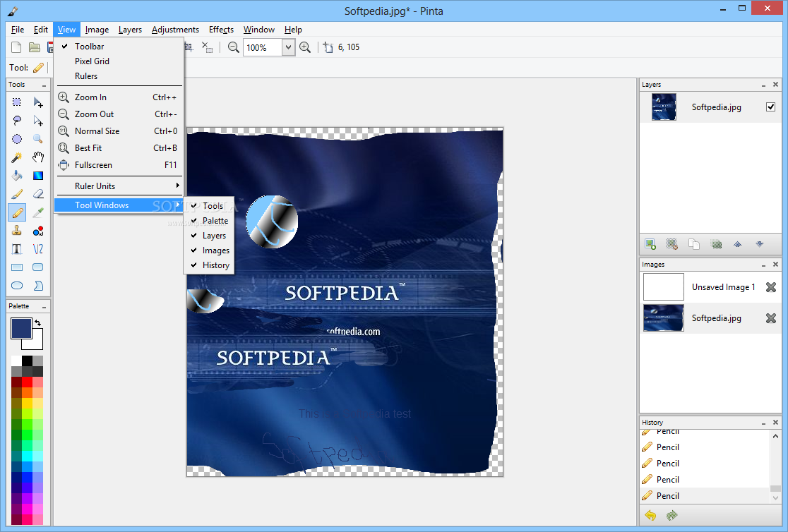Select the Zoom magnifier tool
The image size is (788, 532).
point(37,139)
